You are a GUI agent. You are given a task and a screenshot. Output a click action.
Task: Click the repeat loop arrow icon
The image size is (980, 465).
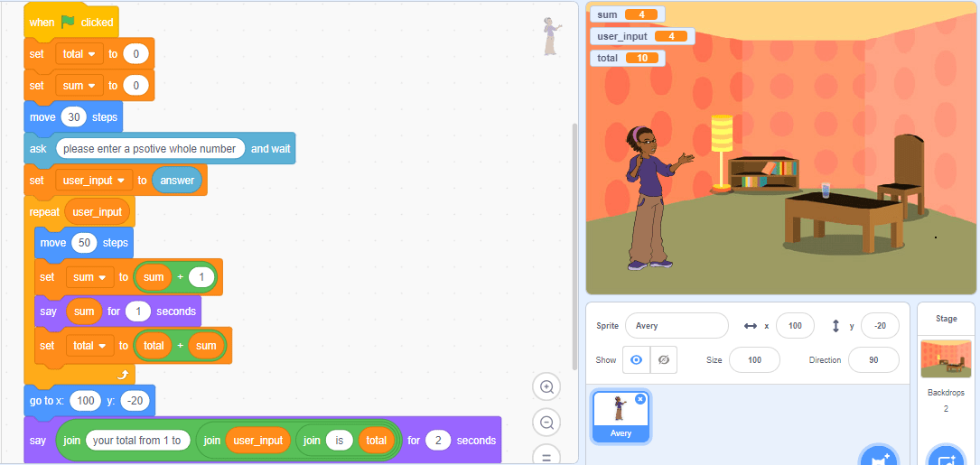pos(123,373)
